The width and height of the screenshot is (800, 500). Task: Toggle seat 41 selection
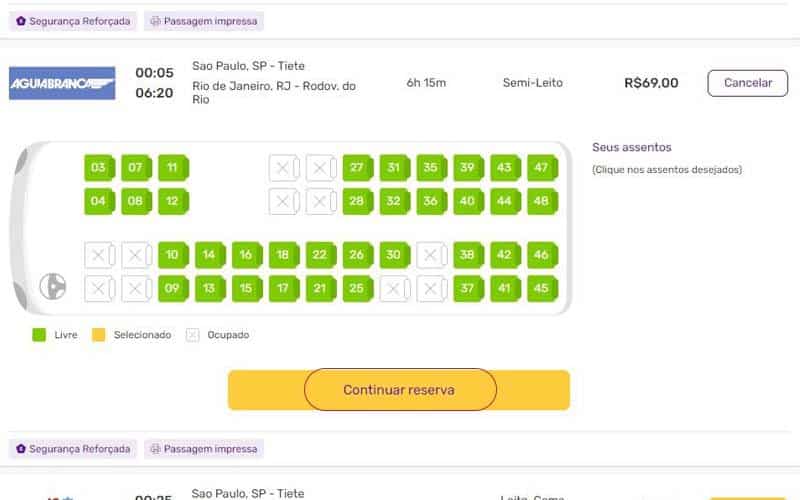tap(506, 288)
